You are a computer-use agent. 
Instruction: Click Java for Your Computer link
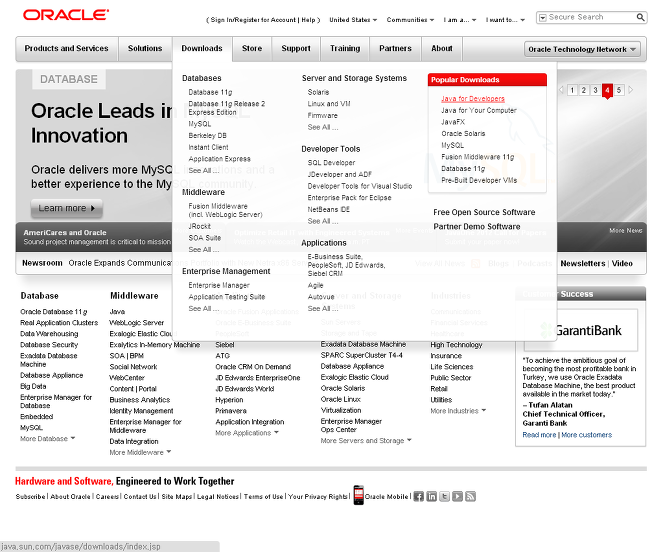click(x=479, y=110)
